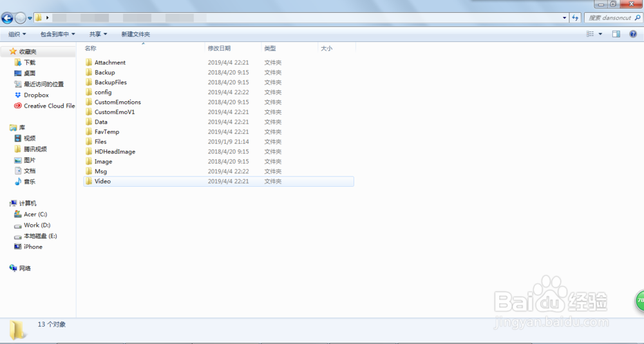Click 新建文件夹 button
Screen dimensions: 644x344
135,34
